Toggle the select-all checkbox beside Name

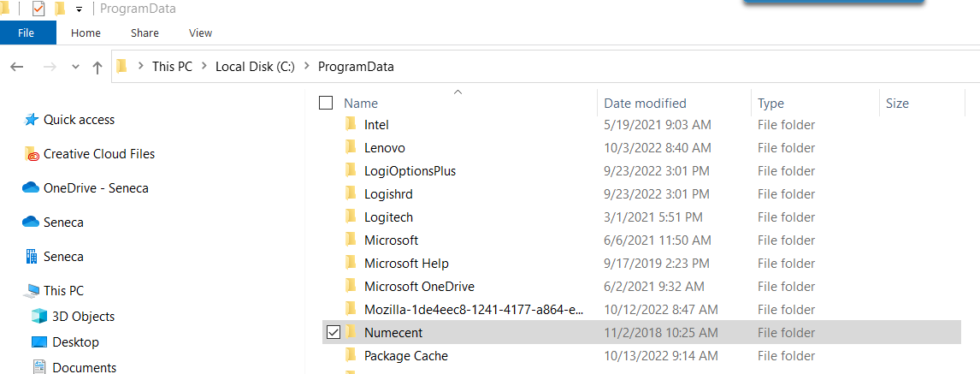point(326,103)
